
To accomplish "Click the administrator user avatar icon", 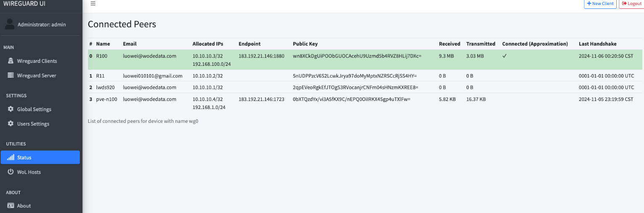I will (x=10, y=24).
